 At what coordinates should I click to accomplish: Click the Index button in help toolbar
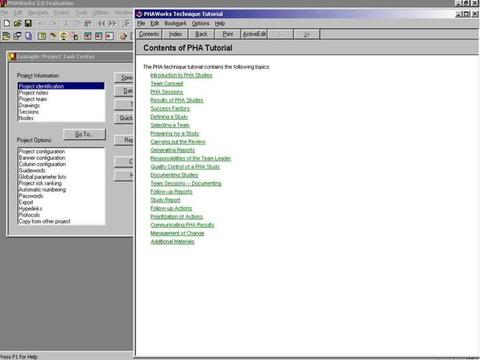coord(175,34)
